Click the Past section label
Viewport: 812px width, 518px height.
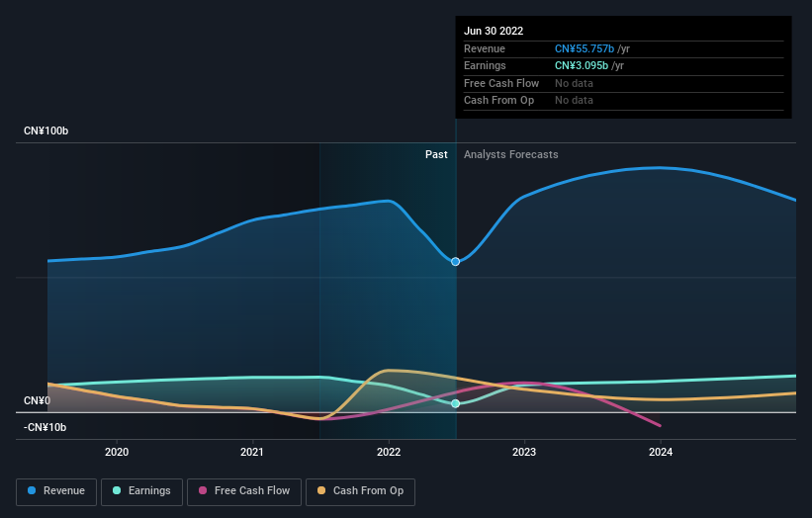coord(436,155)
